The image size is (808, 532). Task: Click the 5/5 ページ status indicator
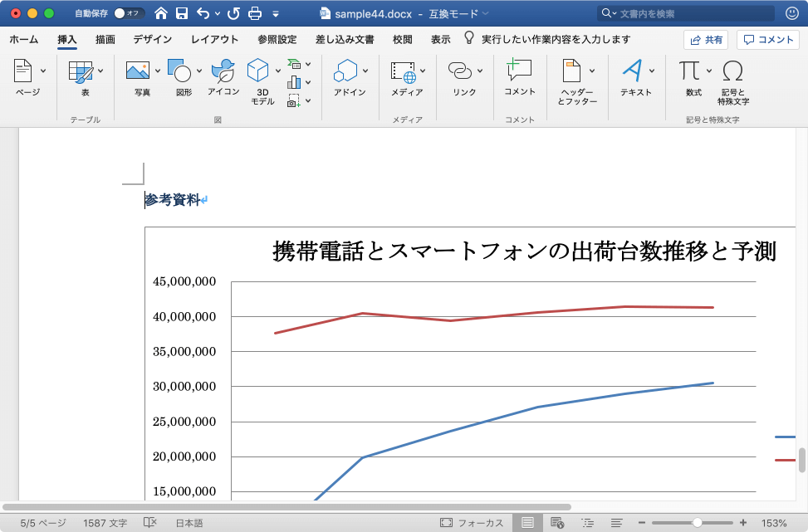tap(43, 523)
